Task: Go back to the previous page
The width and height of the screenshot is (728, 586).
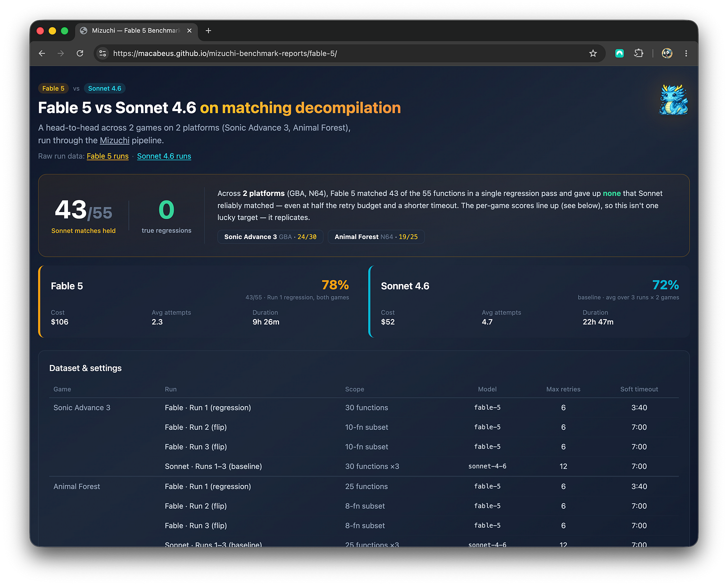Action: click(42, 53)
